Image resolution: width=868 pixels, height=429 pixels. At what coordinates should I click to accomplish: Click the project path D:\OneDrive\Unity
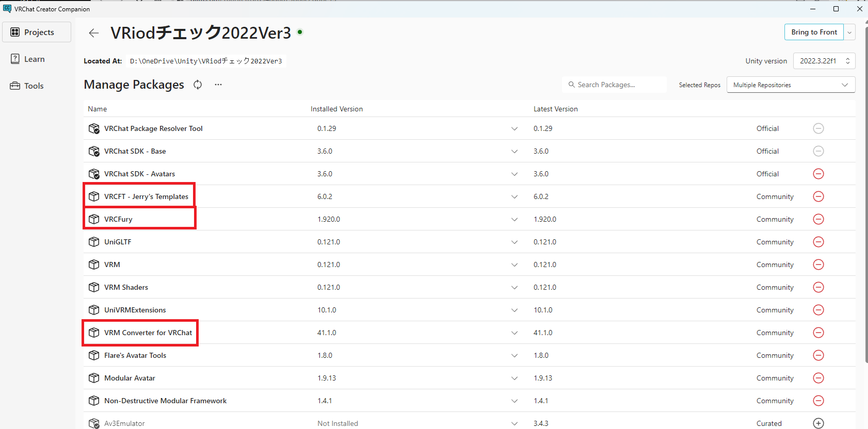point(206,61)
